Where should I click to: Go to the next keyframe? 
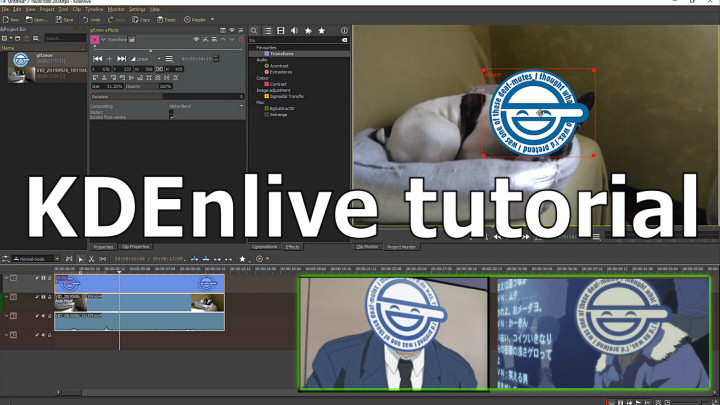pos(121,59)
